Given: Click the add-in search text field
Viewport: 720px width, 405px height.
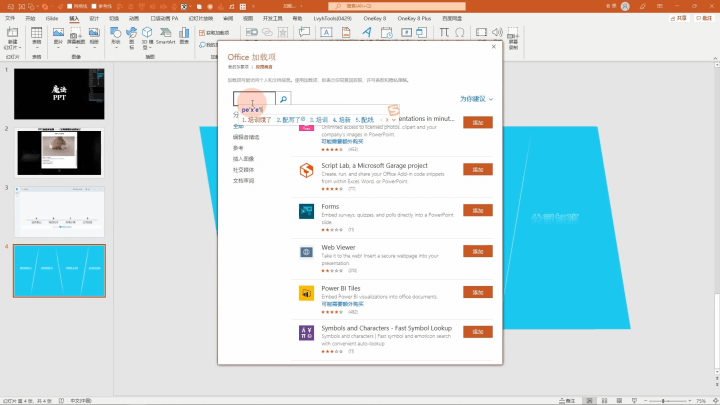Looking at the screenshot, I should click(254, 99).
